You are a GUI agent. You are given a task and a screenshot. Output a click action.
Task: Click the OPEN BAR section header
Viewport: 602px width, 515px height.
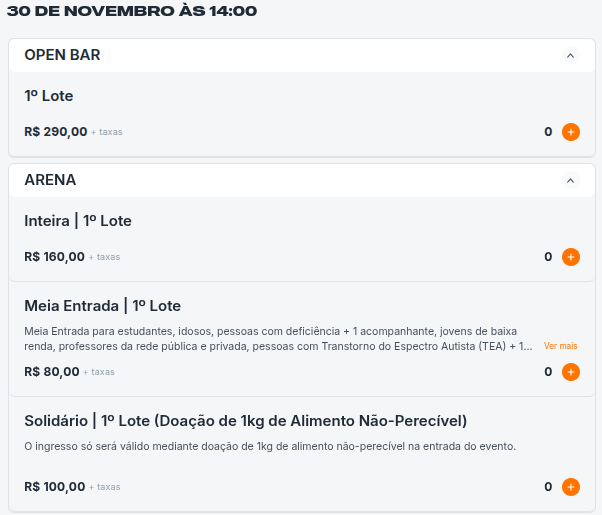coord(62,55)
